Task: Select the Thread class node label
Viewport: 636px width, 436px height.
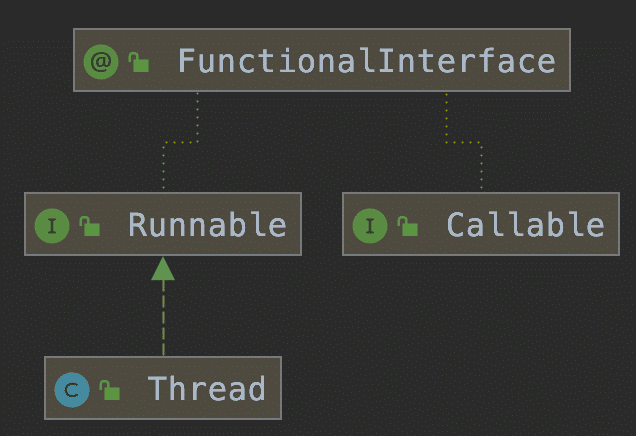Action: coord(206,388)
